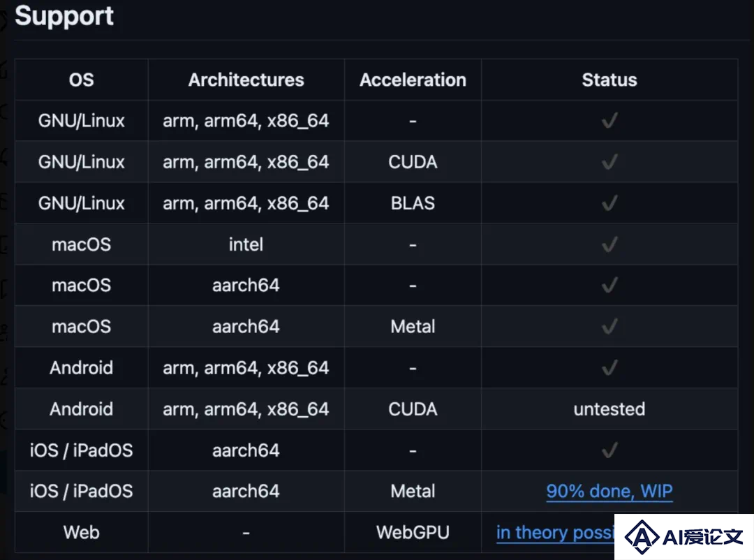
Task: Click the "WebGPU" acceleration cell
Action: tap(413, 533)
